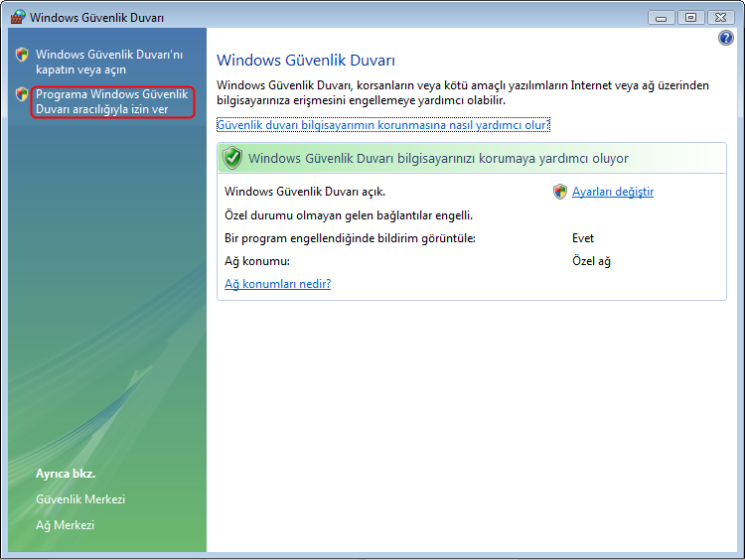The image size is (745, 560).
Task: Open 'Windows Güvenlik Duvarı'nı kapatın veya açın' link
Action: coord(109,62)
